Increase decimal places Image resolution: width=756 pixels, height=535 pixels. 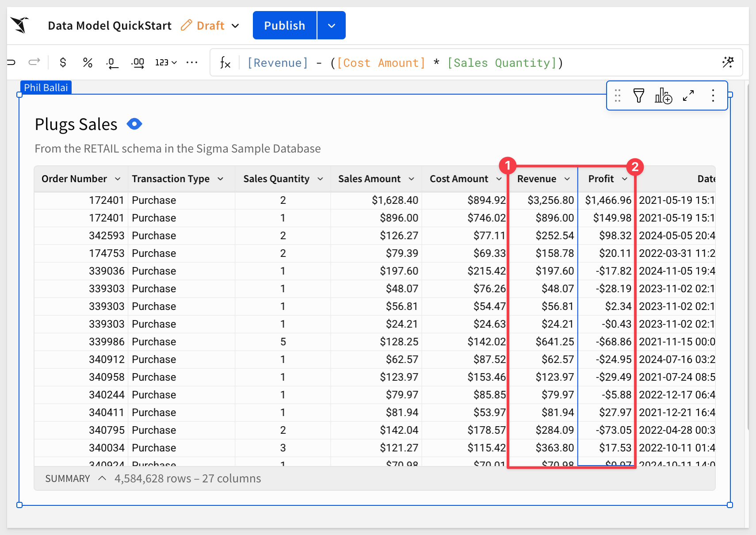(137, 63)
